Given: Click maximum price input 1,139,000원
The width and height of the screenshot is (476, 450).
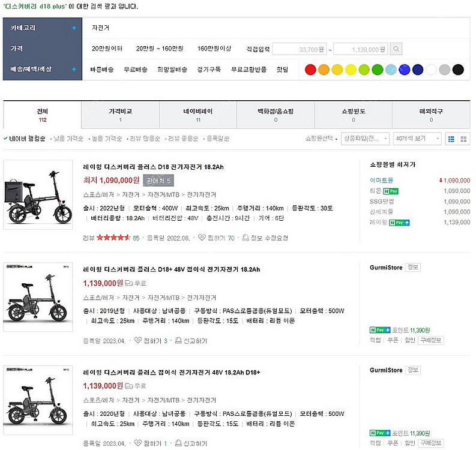Looking at the screenshot, I should point(361,49).
